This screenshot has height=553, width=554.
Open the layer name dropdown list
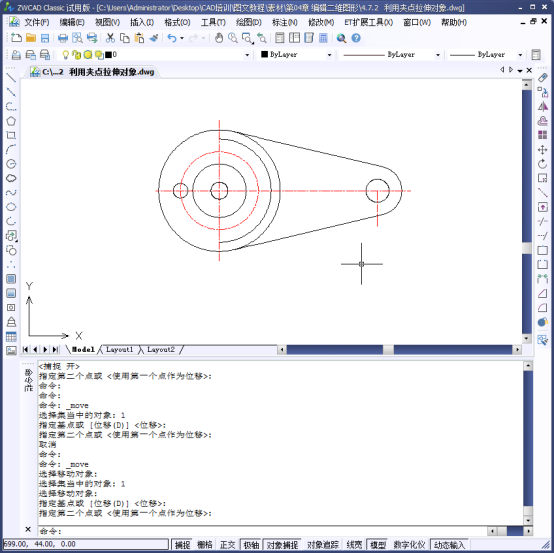point(247,55)
